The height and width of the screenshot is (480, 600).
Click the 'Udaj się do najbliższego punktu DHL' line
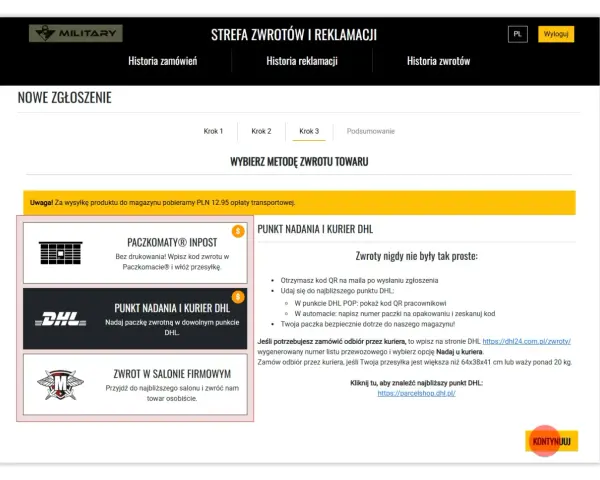337,291
